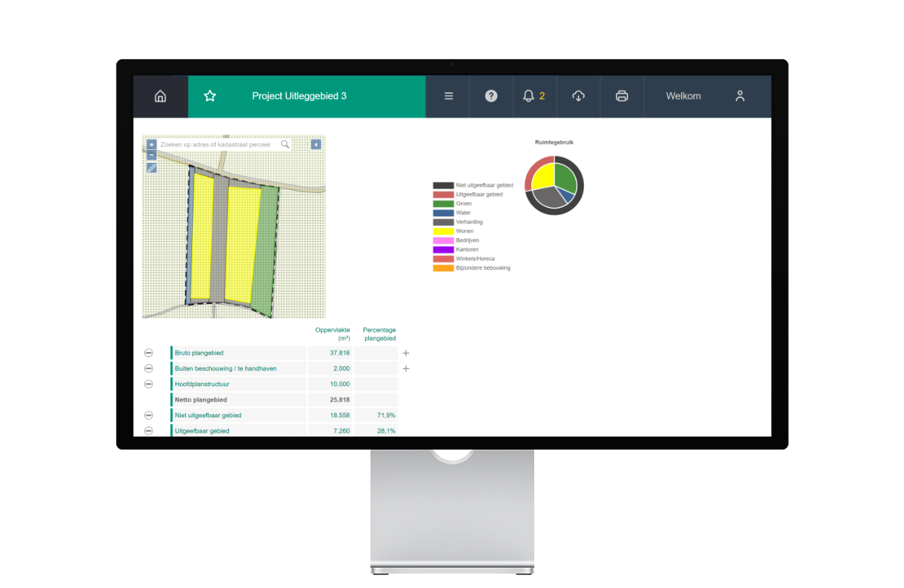Select the map measure ruler tool

[x=151, y=168]
